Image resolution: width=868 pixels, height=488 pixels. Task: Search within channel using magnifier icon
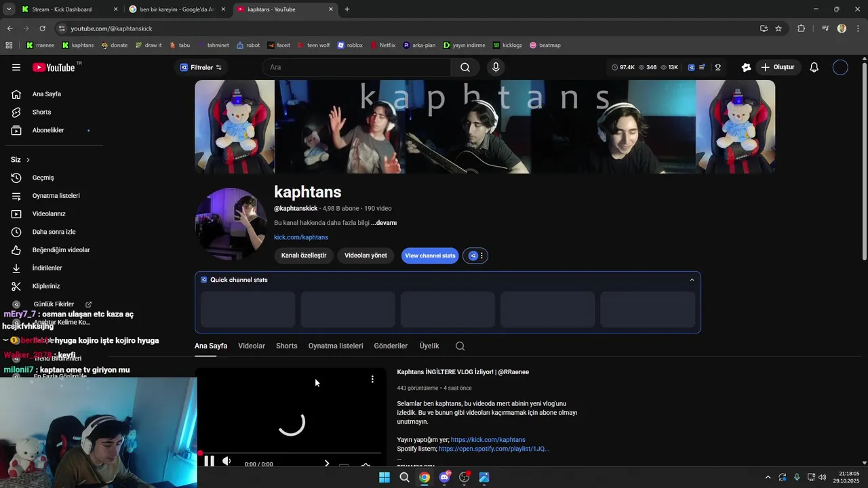(460, 346)
